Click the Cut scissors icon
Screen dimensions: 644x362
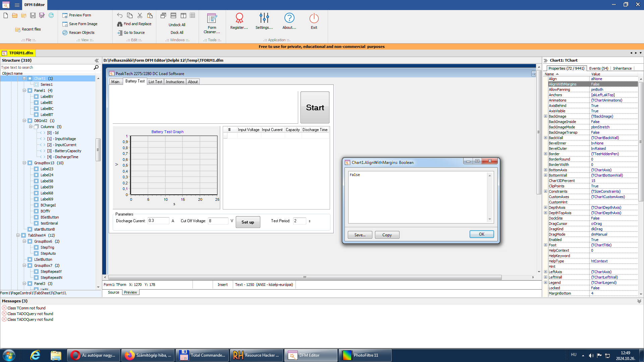[x=140, y=15]
